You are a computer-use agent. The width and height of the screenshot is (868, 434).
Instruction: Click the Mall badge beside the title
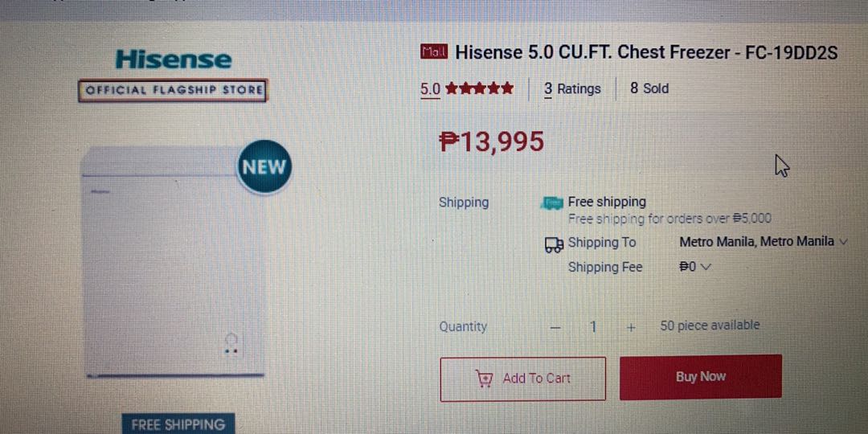coord(434,52)
